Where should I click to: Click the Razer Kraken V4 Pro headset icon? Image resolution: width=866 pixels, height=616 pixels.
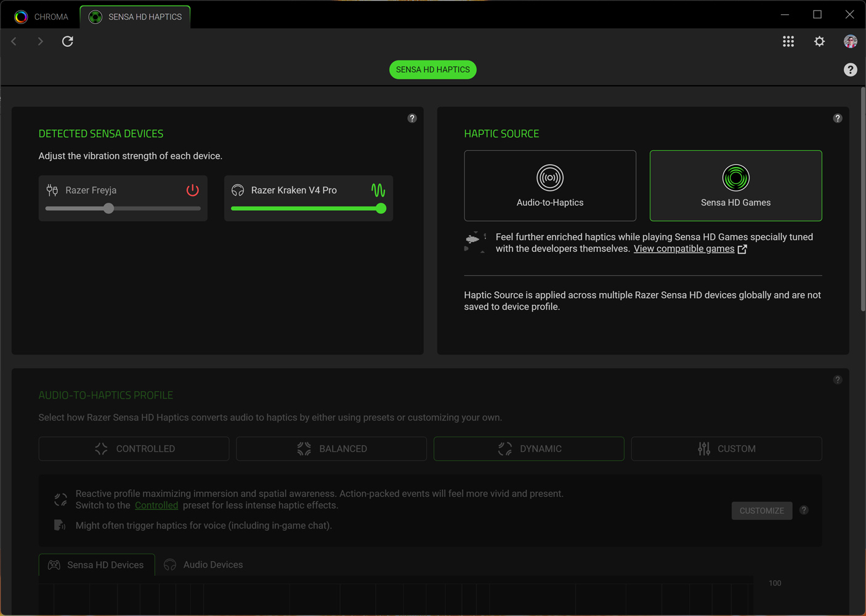pyautogui.click(x=238, y=190)
